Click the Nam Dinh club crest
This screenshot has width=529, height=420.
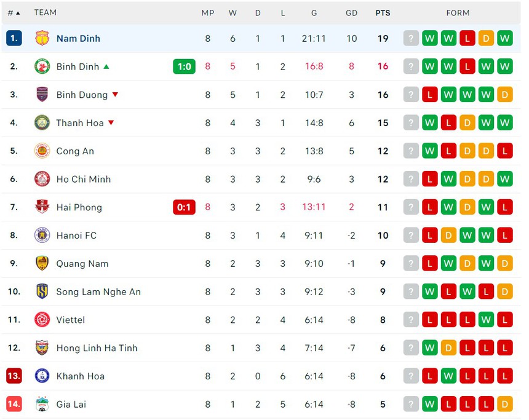[x=42, y=38]
